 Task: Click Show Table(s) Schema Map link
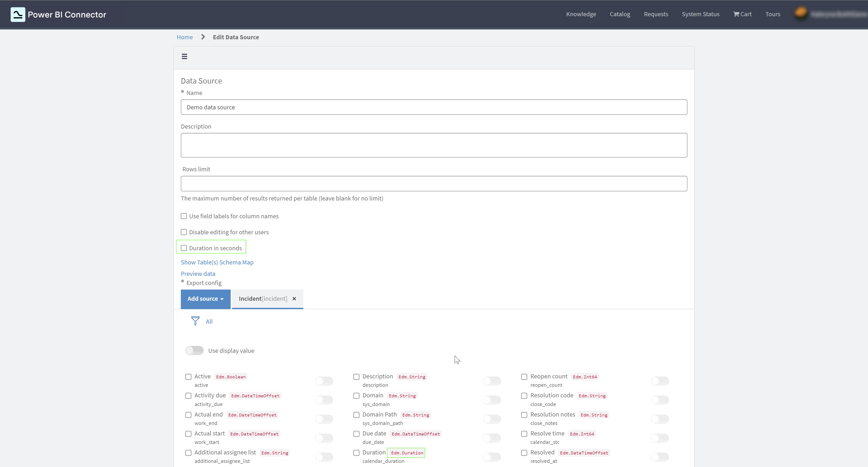pos(217,262)
